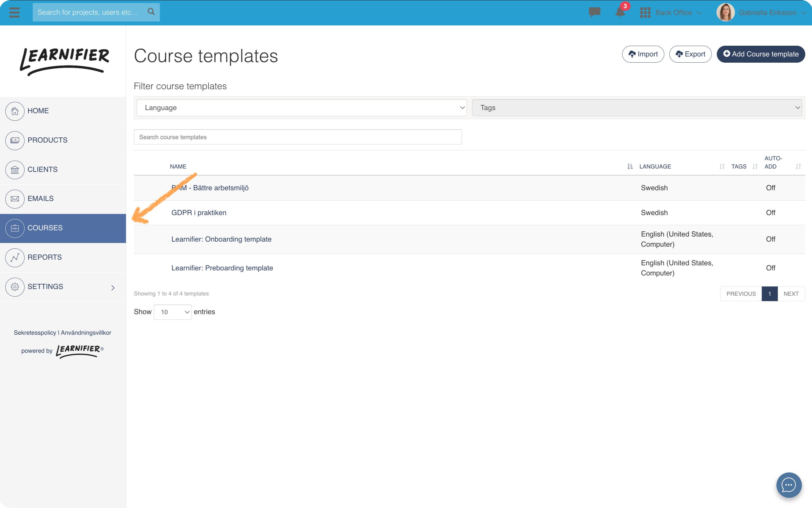Click the search magnifier icon
The image size is (812, 508).
click(151, 12)
